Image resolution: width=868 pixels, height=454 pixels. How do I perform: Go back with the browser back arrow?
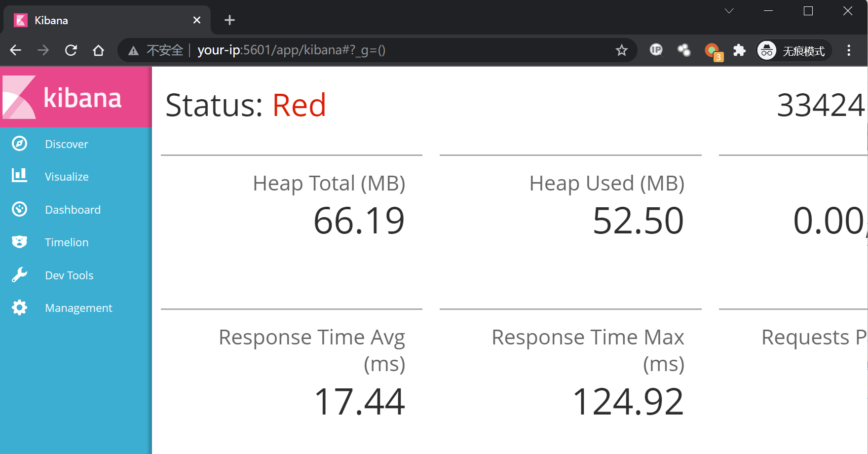click(x=15, y=50)
